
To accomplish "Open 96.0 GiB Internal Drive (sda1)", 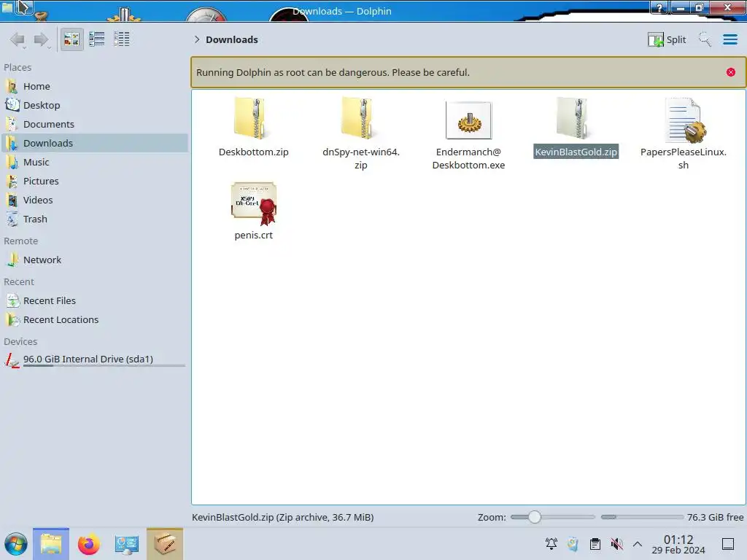I will click(x=95, y=359).
